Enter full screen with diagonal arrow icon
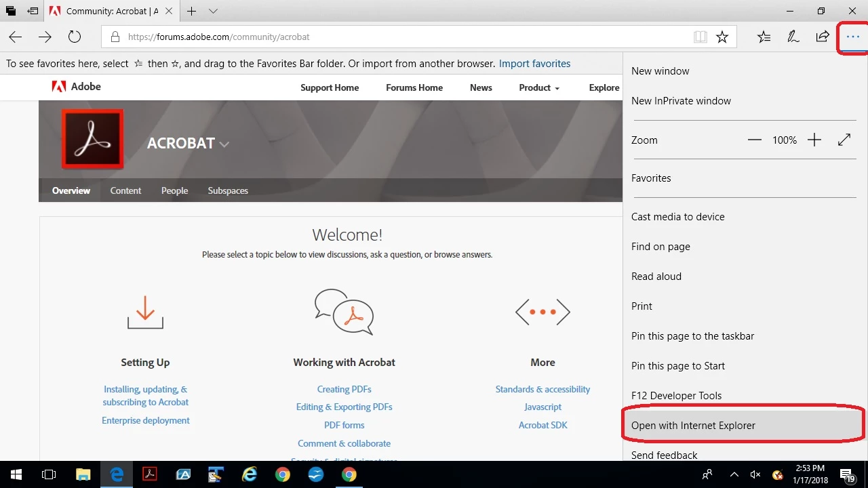Image resolution: width=868 pixels, height=488 pixels. coord(844,140)
